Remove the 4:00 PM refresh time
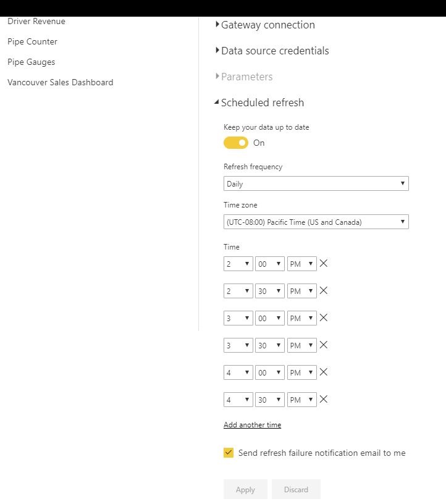The image size is (446, 504). pos(324,372)
